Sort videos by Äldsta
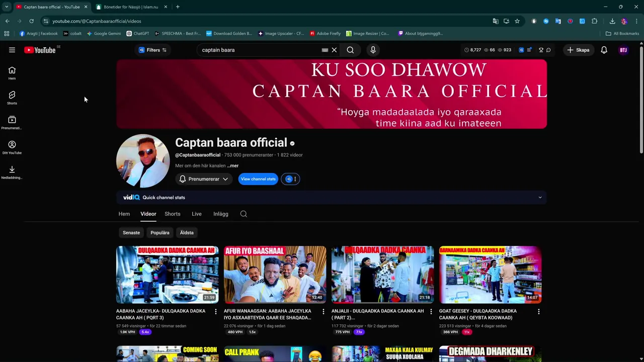The height and width of the screenshot is (362, 644). point(187,233)
